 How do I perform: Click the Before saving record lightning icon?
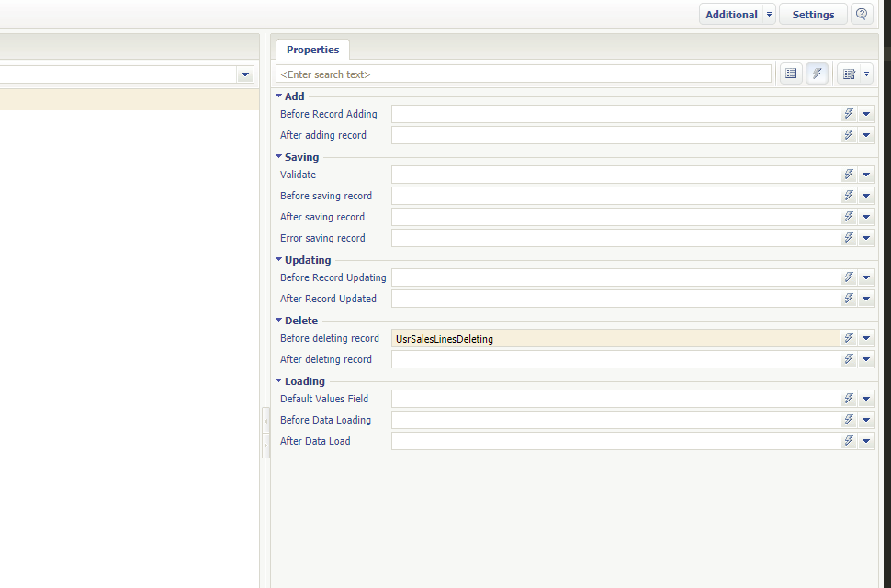click(849, 196)
